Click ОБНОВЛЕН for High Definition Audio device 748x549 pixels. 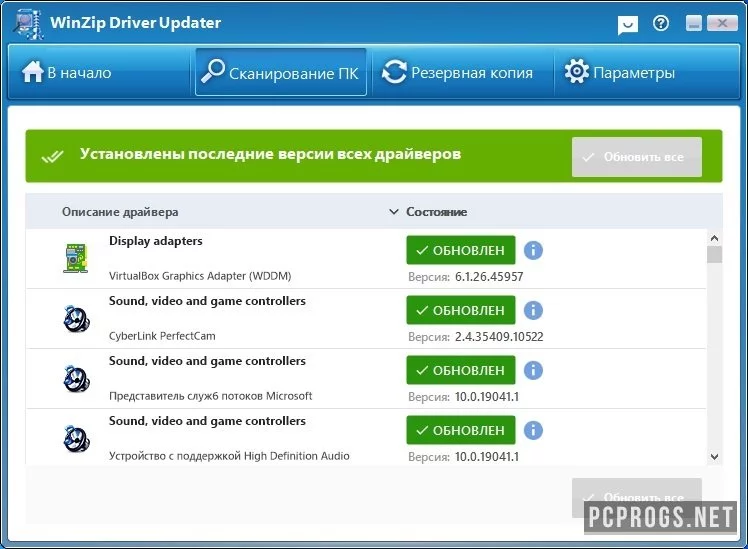point(461,430)
